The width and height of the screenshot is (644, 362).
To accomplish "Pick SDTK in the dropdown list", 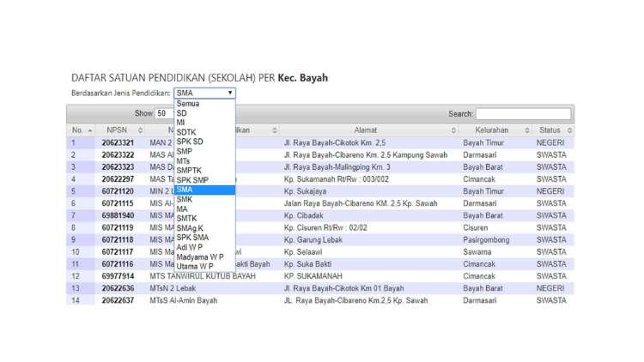I will pyautogui.click(x=186, y=132).
